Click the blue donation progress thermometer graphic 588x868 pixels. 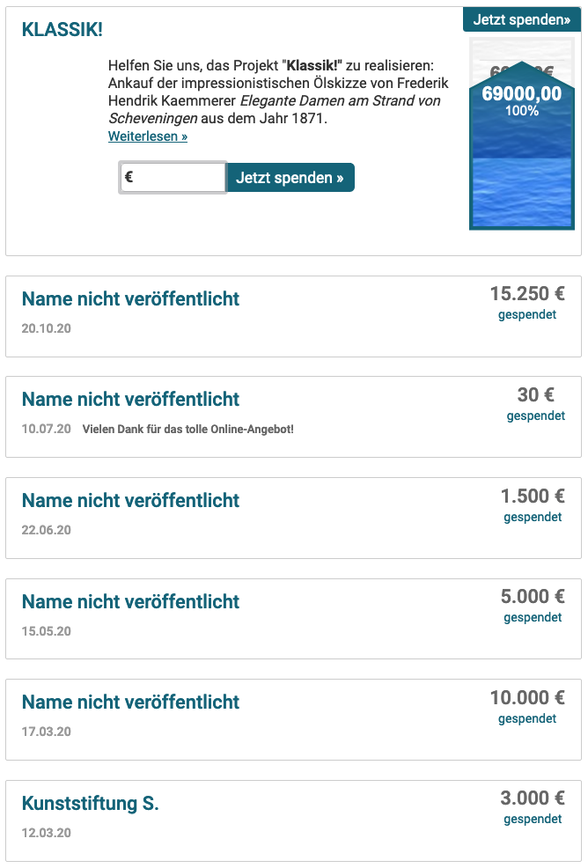click(x=522, y=134)
